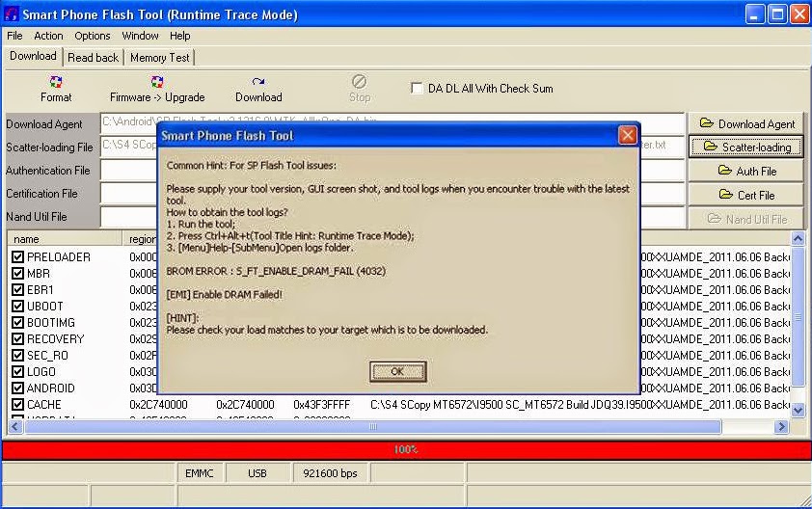Click the disabled Nand Util File button
Image resolution: width=812 pixels, height=509 pixels.
tap(746, 219)
